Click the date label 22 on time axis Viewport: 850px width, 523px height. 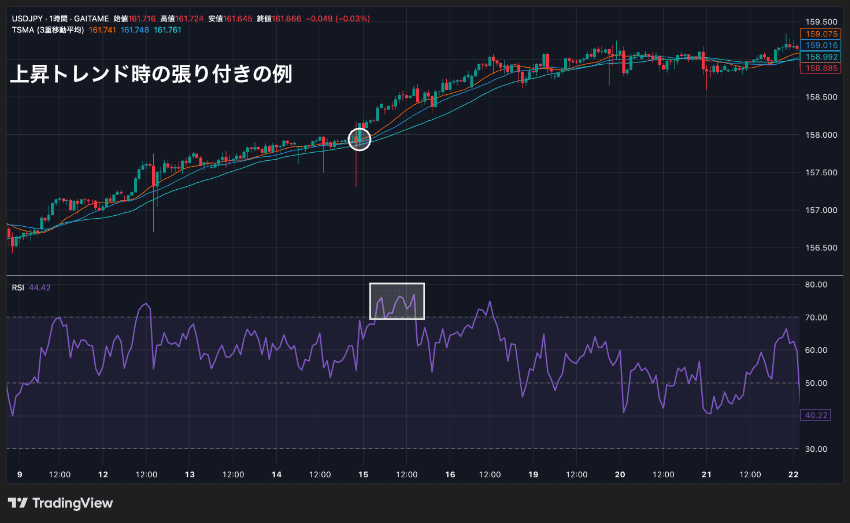coord(793,474)
